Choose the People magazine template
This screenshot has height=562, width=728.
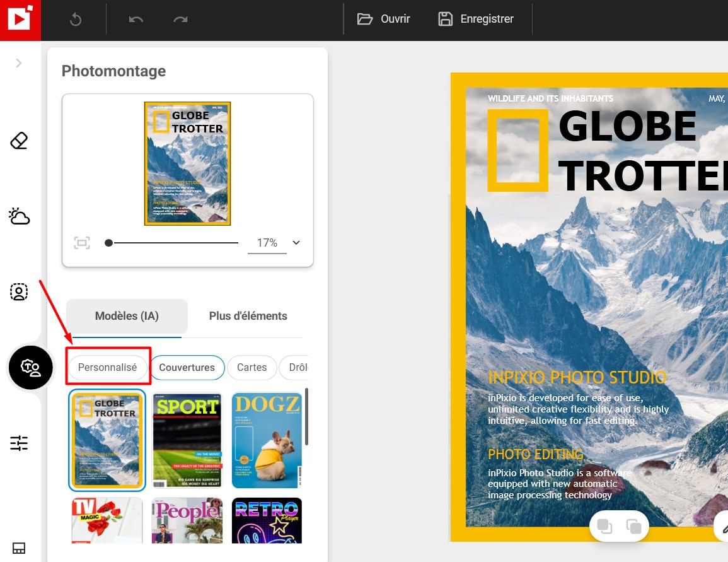[188, 520]
